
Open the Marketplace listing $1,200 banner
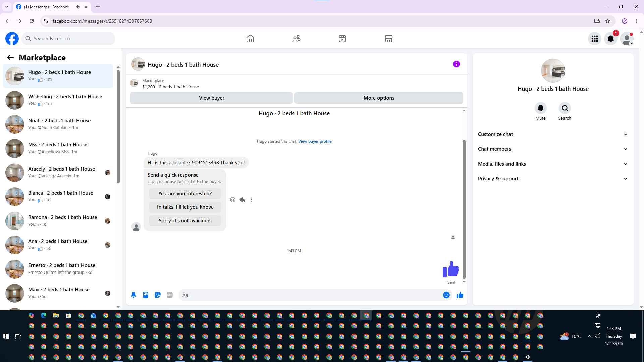pyautogui.click(x=297, y=84)
